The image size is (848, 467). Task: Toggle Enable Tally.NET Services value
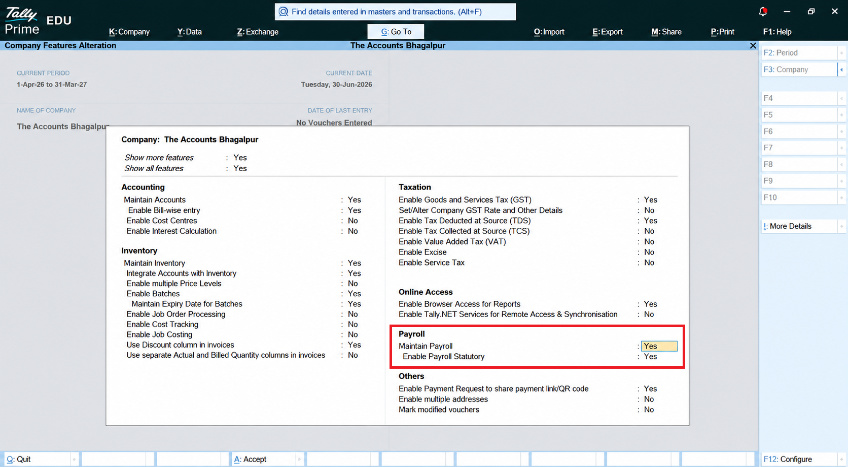pyautogui.click(x=649, y=315)
